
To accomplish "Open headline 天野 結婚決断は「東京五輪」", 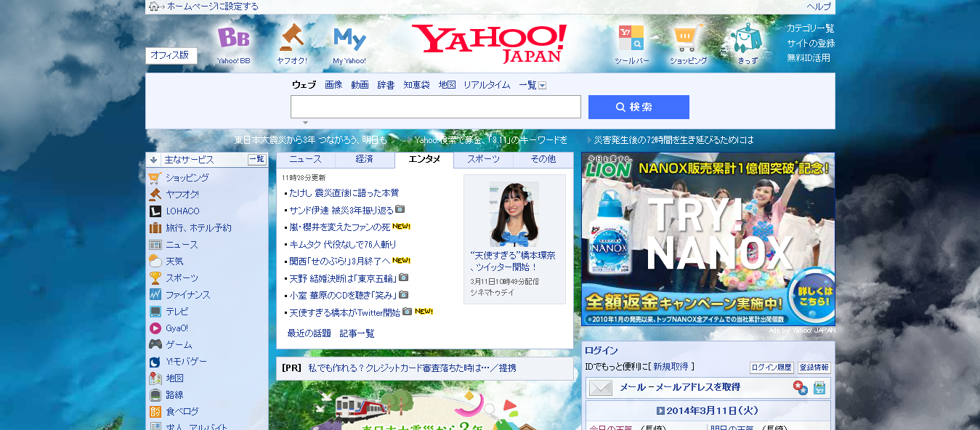I will pyautogui.click(x=342, y=278).
